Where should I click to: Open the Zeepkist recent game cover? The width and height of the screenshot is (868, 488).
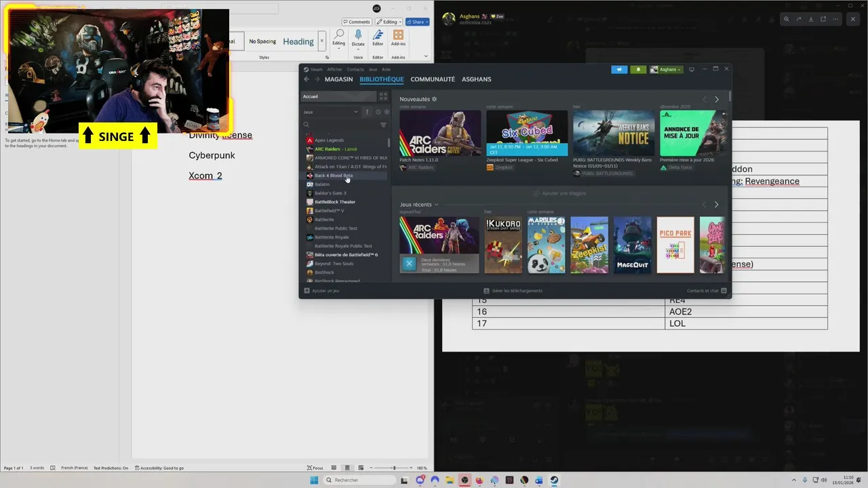(x=589, y=245)
